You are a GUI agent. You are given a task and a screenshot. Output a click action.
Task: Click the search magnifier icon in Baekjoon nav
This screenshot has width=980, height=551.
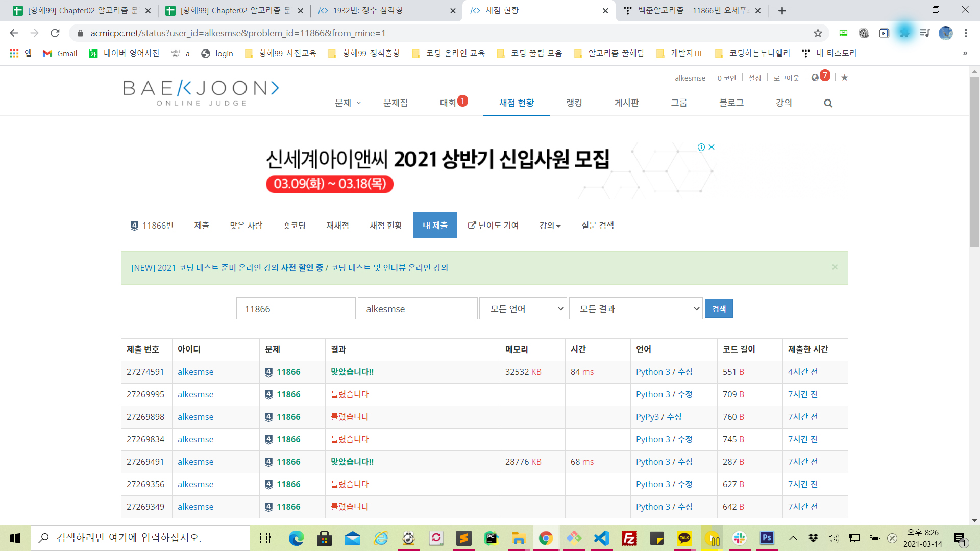pos(828,103)
